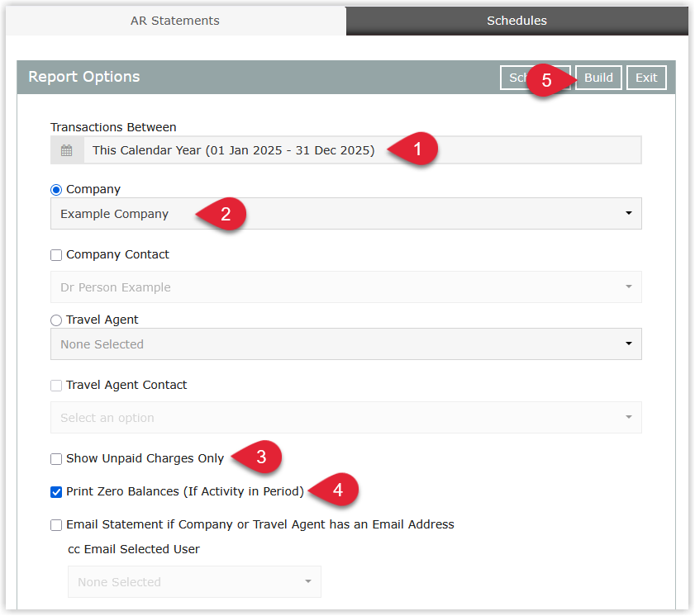
Task: Tick the Company Contact checkbox
Action: coord(56,255)
